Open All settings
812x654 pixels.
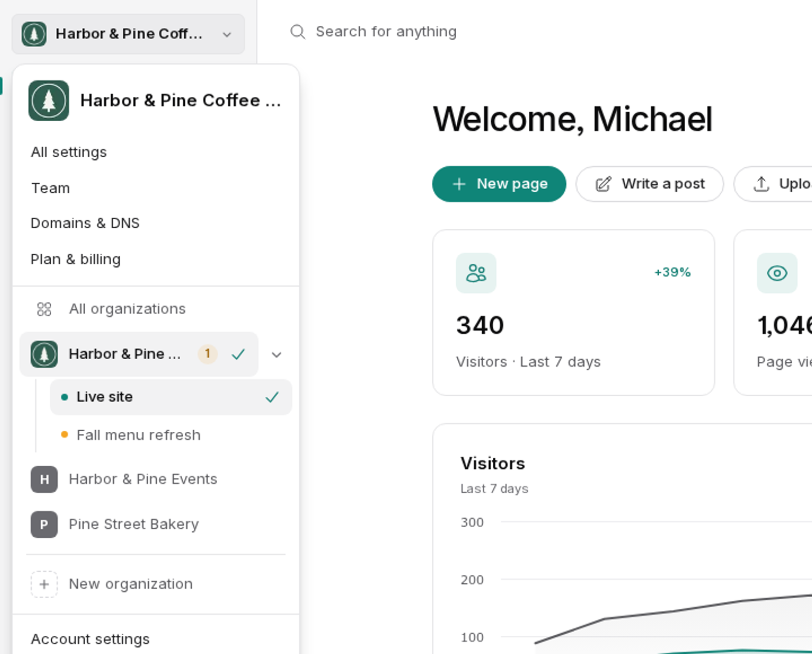click(69, 152)
